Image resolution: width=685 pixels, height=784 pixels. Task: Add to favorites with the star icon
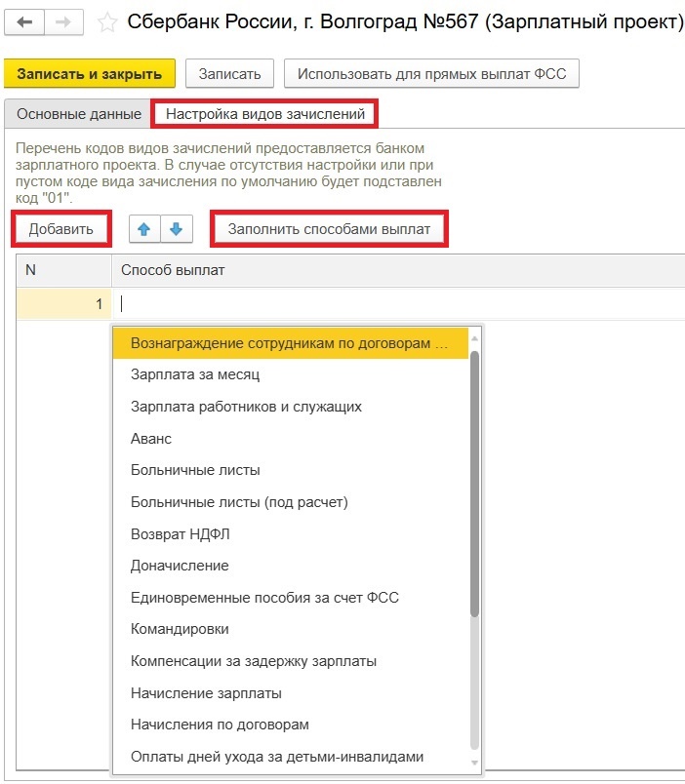(x=106, y=22)
